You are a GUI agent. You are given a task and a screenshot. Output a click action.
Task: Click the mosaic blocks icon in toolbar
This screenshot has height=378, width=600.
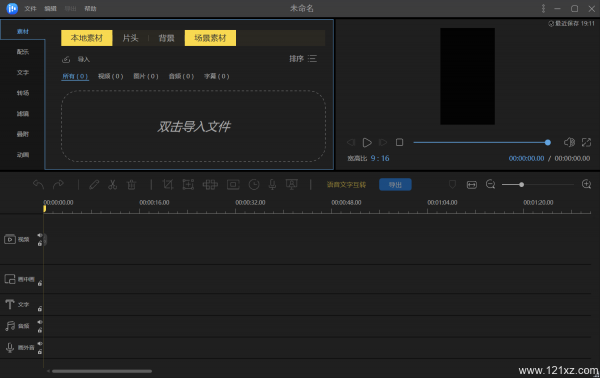pos(210,184)
